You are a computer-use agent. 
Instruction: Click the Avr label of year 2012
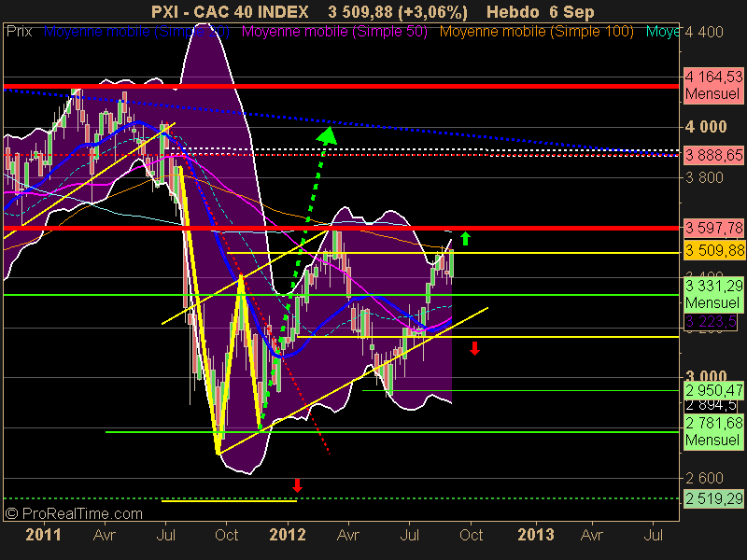(347, 535)
